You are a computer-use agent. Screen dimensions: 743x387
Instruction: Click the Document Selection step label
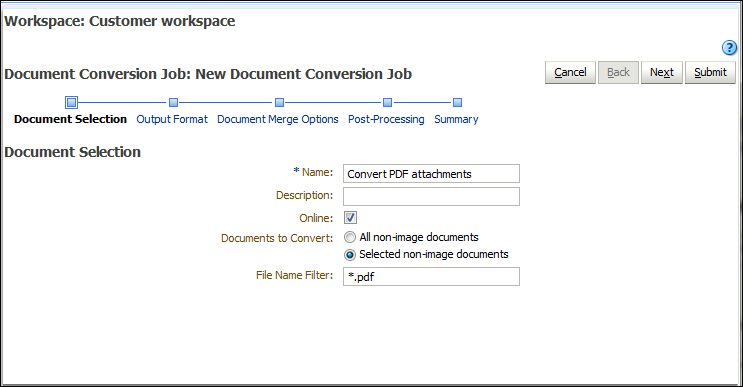point(71,119)
